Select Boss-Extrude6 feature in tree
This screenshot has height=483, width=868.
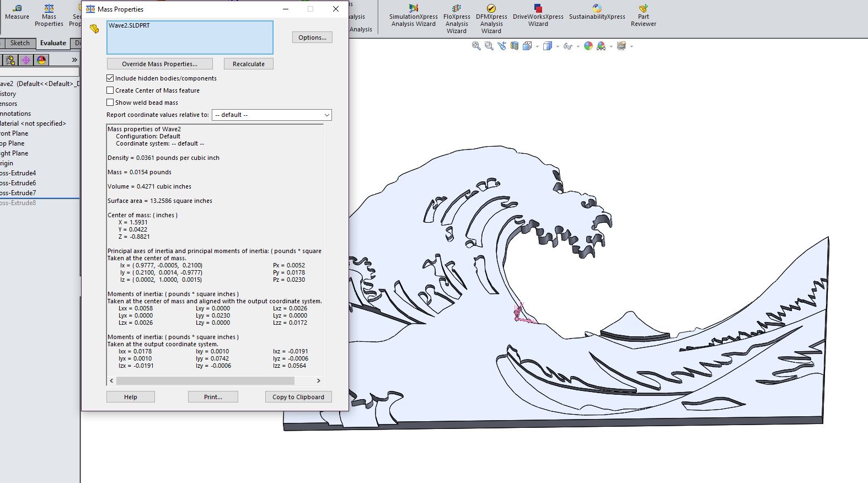[x=18, y=183]
